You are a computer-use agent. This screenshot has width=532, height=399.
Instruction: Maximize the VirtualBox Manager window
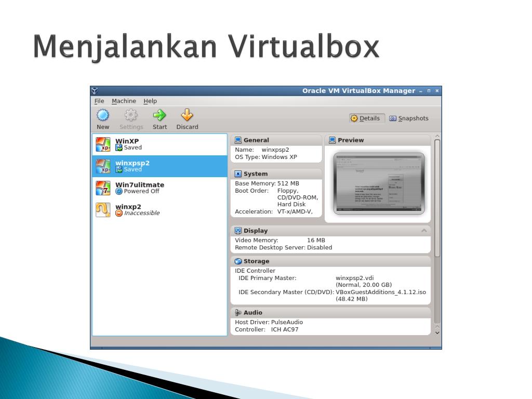tap(429, 91)
